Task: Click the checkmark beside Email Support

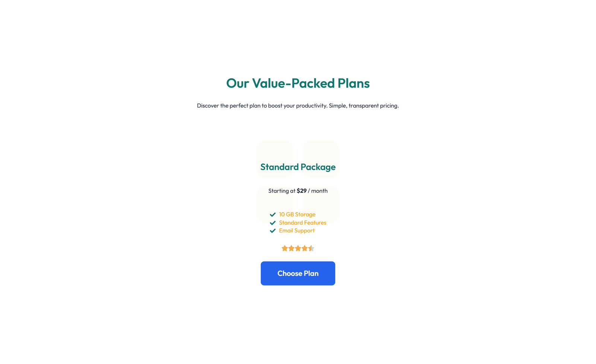Action: (x=272, y=231)
